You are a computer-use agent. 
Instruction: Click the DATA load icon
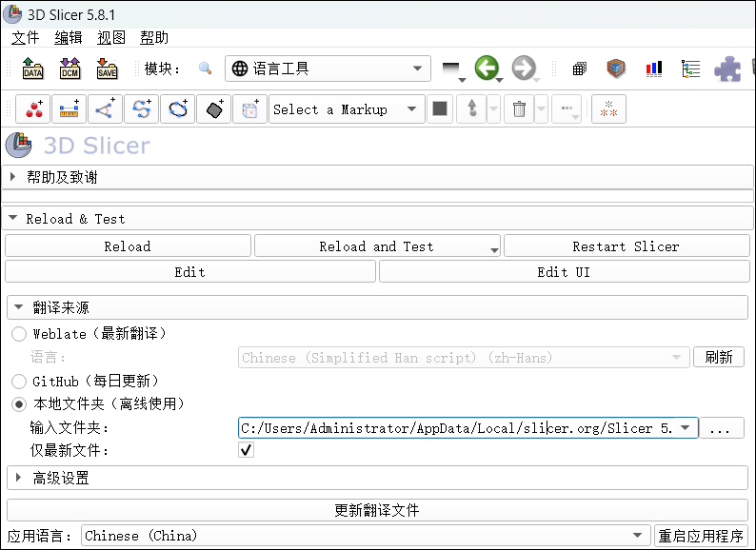point(32,69)
